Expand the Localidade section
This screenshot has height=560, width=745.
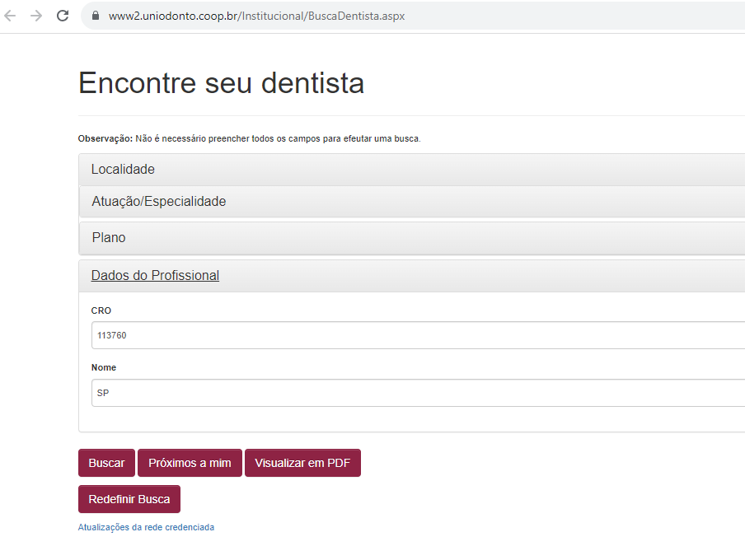click(123, 170)
